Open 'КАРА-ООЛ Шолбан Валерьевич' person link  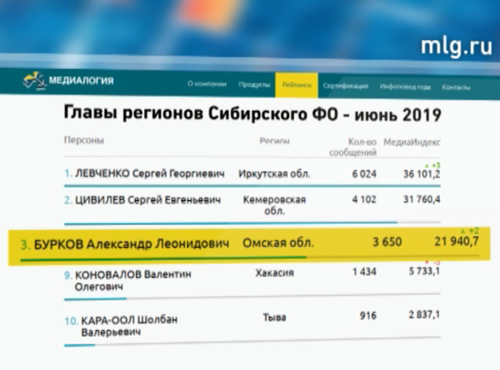pos(129,326)
